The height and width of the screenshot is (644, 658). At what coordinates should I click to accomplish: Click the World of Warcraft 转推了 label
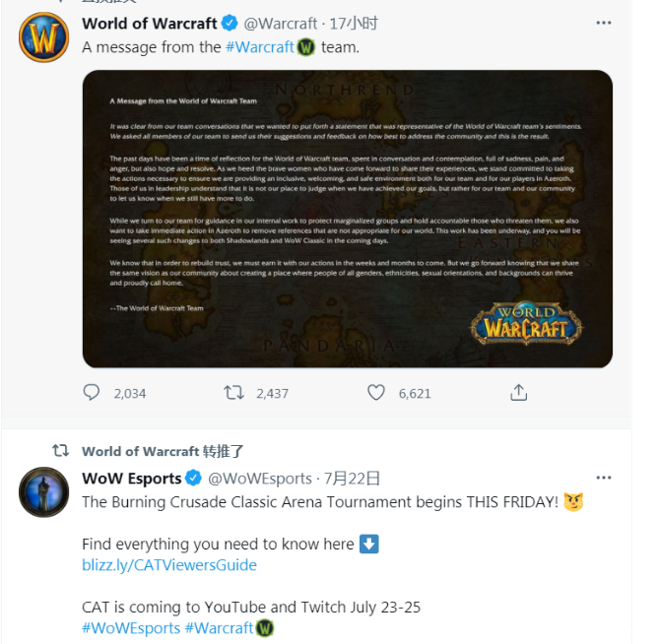[x=163, y=451]
